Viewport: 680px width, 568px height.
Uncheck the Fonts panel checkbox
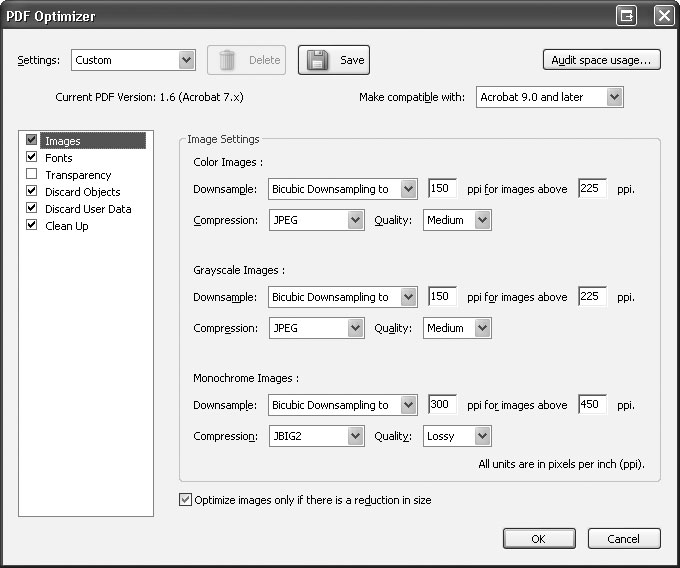(32, 158)
